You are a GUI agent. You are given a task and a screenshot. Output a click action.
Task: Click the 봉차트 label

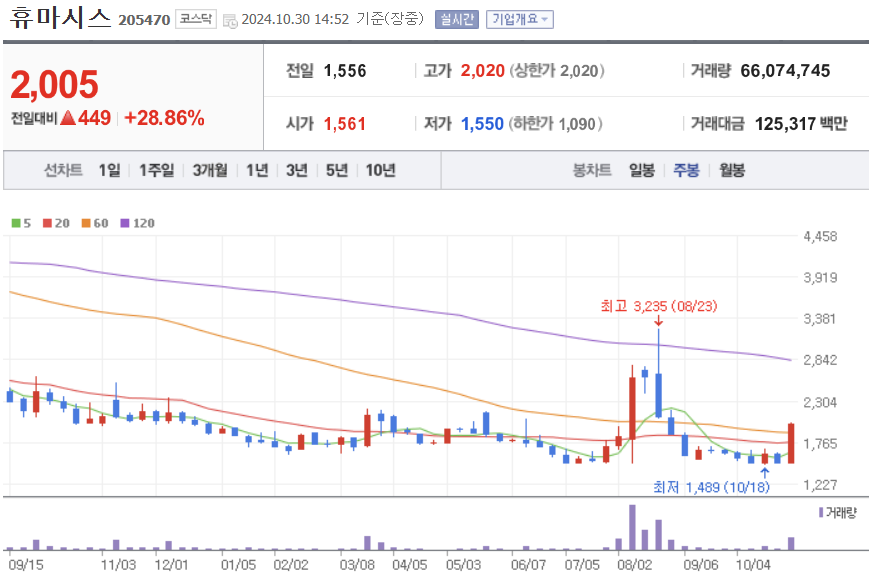coord(592,170)
